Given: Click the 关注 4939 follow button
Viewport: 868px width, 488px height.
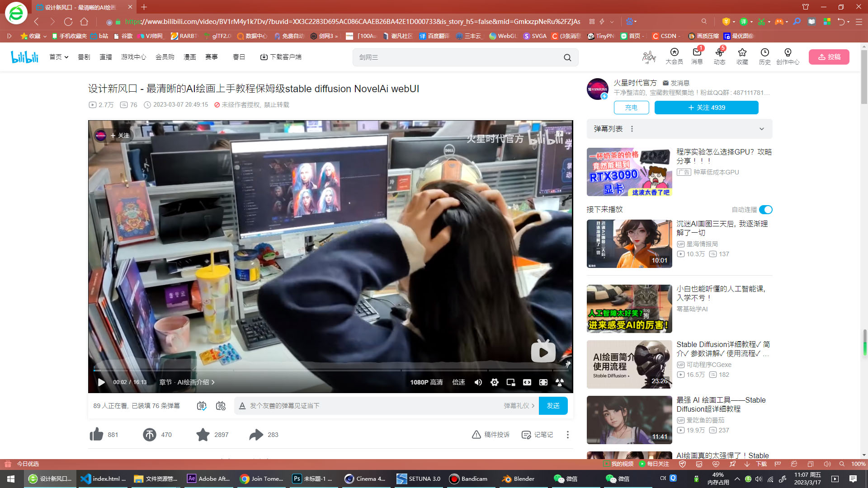Looking at the screenshot, I should (707, 108).
